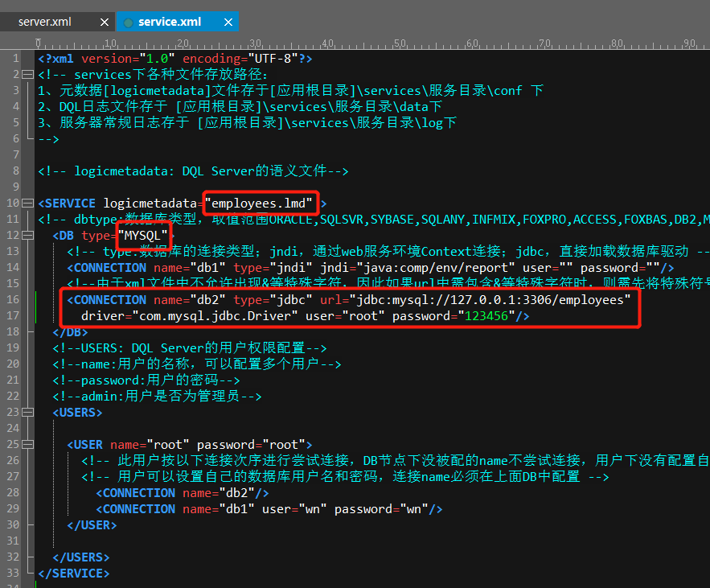This screenshot has height=588, width=710.
Task: Collapse the SERVICE element fold at line 10
Action: coord(28,204)
